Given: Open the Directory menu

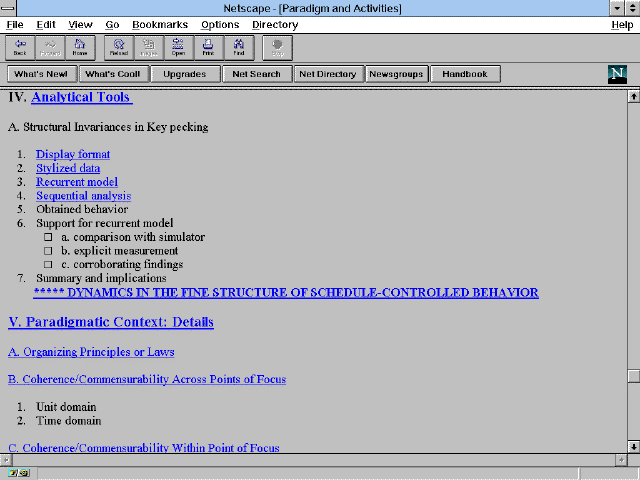Looking at the screenshot, I should [275, 25].
